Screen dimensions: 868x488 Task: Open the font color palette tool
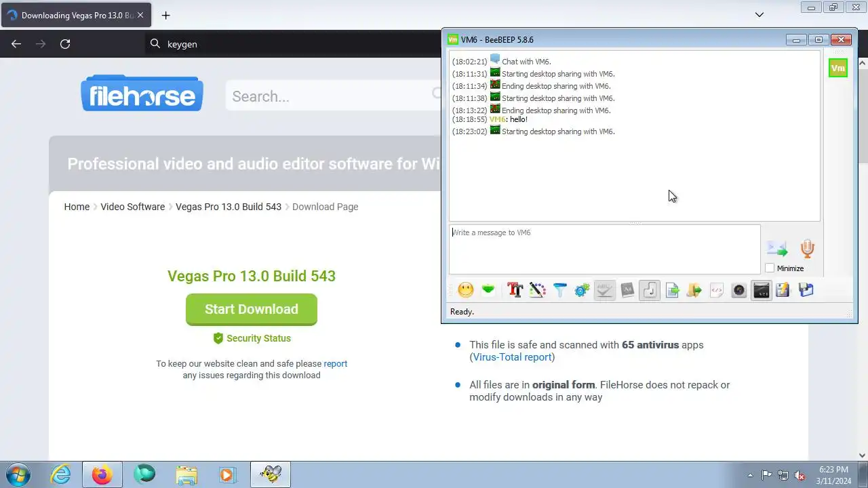[x=537, y=290]
